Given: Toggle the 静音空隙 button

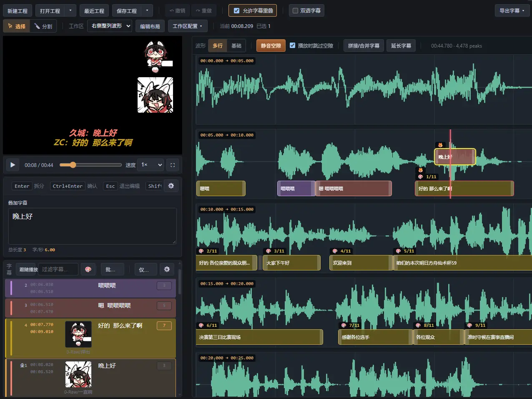Looking at the screenshot, I should [271, 45].
